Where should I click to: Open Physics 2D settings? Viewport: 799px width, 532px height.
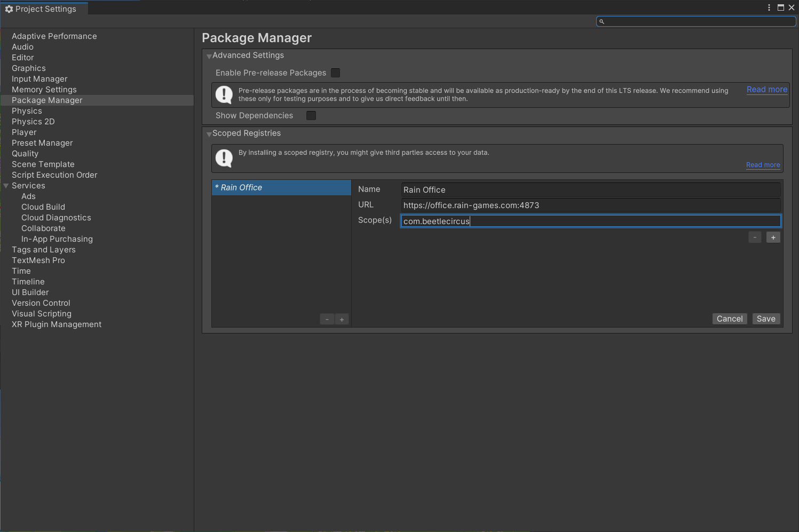33,122
